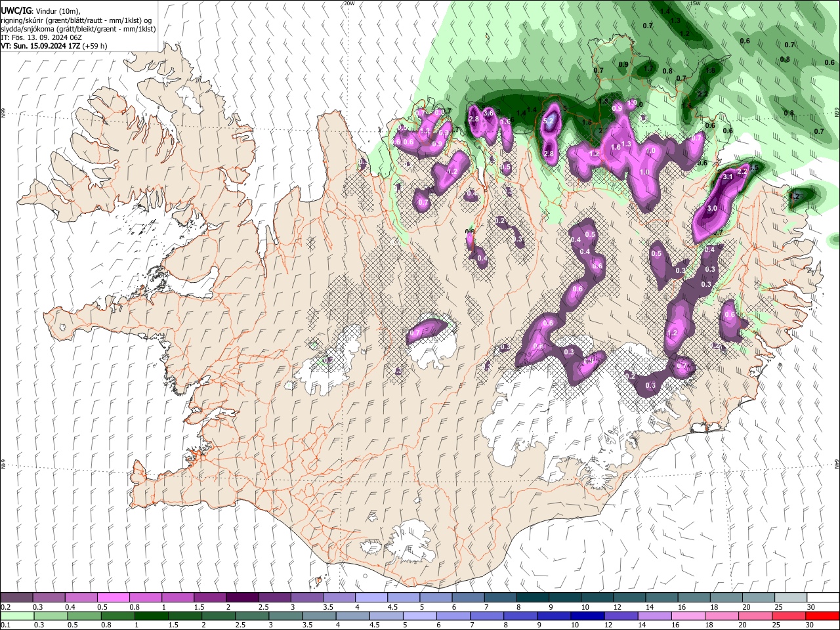This screenshot has width=840, height=630.
Task: Click the navy blue 10 rain-scale swatch
Action: [587, 616]
